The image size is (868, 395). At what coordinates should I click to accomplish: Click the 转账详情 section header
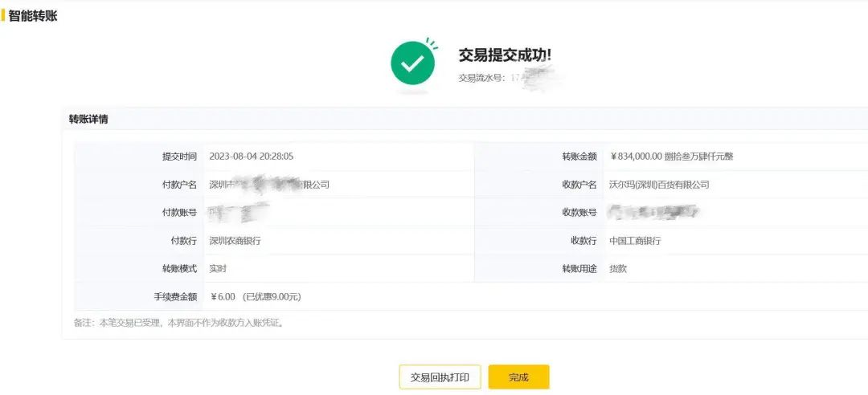(88, 120)
